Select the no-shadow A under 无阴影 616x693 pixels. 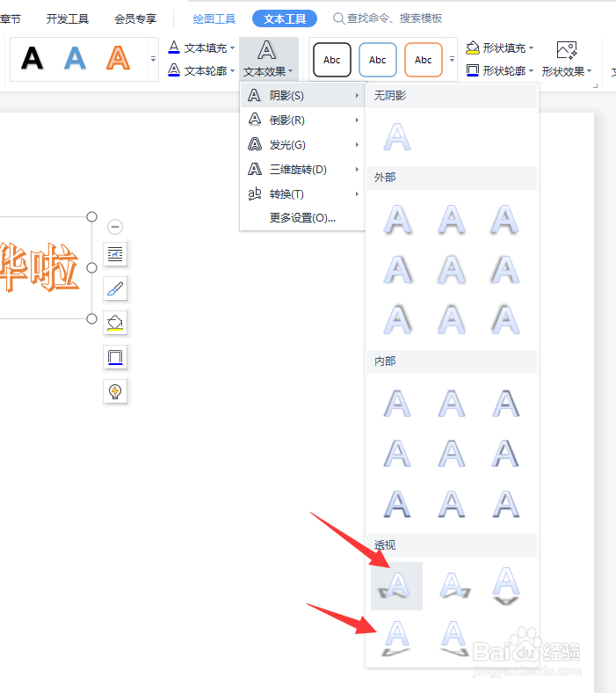pyautogui.click(x=397, y=137)
